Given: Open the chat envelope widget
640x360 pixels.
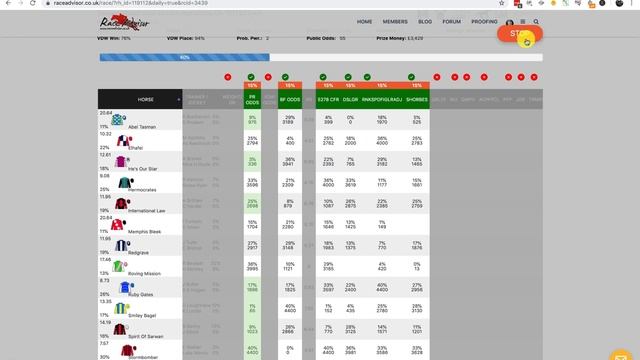Looking at the screenshot, I should (621, 355).
